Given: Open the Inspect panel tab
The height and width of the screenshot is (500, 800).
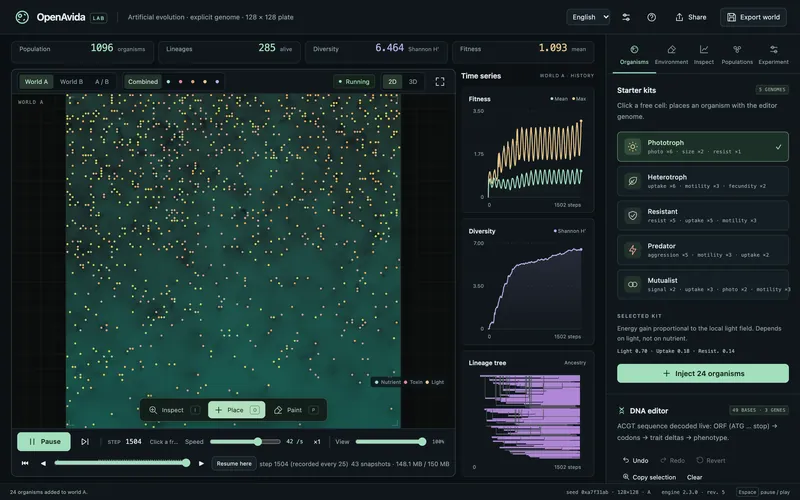Looking at the screenshot, I should pos(704,55).
